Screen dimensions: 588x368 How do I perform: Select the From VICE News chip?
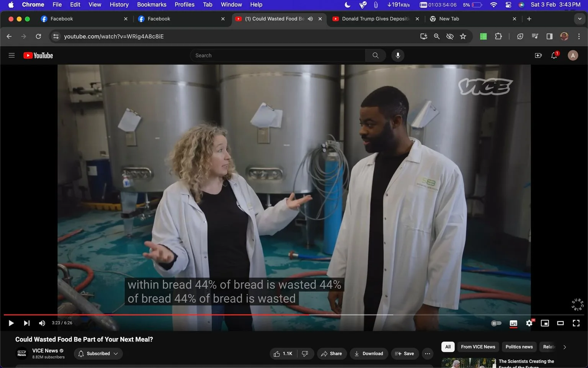point(478,347)
